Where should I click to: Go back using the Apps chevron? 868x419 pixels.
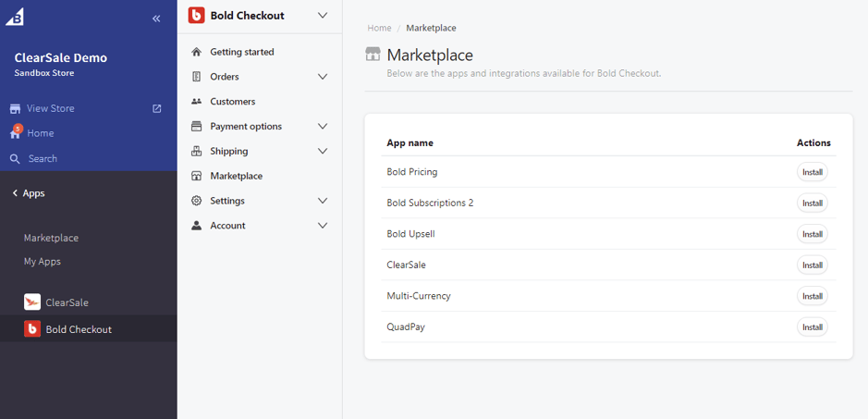click(x=15, y=193)
